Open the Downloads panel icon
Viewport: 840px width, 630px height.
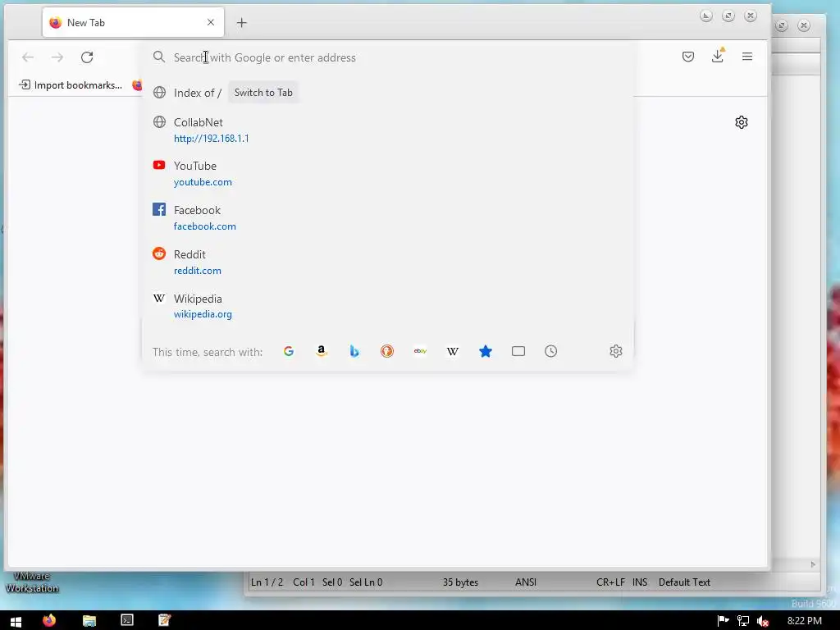pyautogui.click(x=718, y=56)
